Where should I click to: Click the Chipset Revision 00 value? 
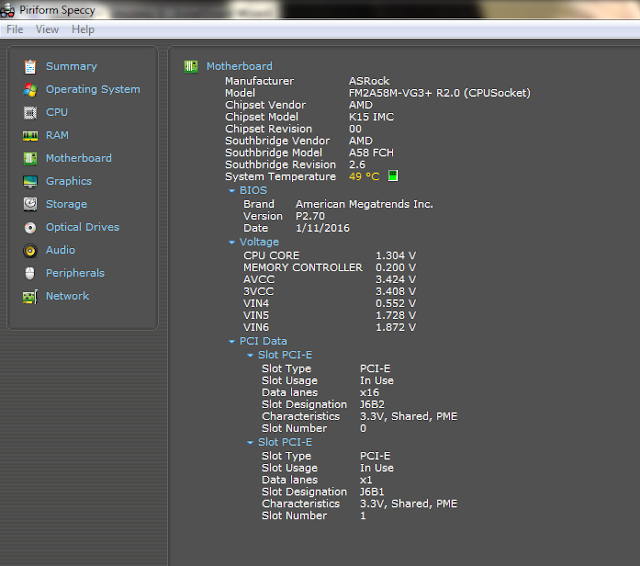pyautogui.click(x=355, y=129)
